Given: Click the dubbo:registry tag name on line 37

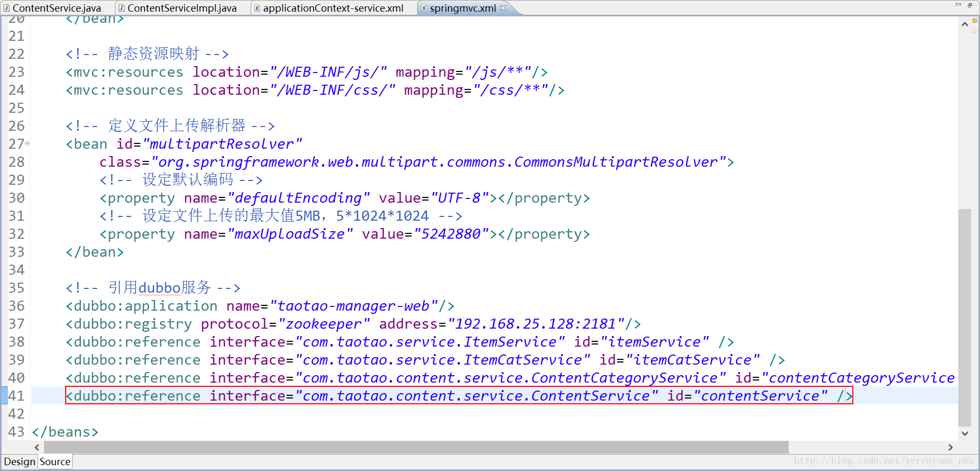Looking at the screenshot, I should [x=132, y=324].
